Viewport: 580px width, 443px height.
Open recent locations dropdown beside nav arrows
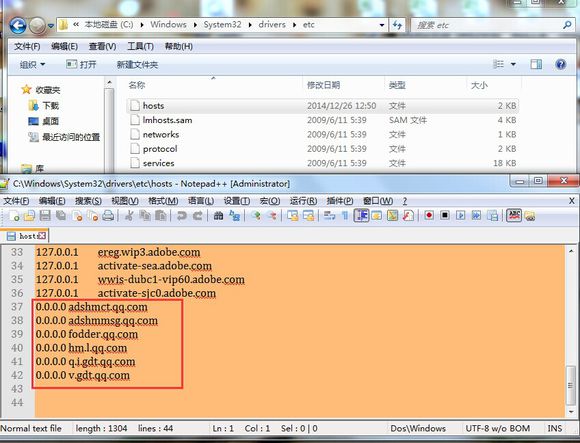click(x=51, y=26)
